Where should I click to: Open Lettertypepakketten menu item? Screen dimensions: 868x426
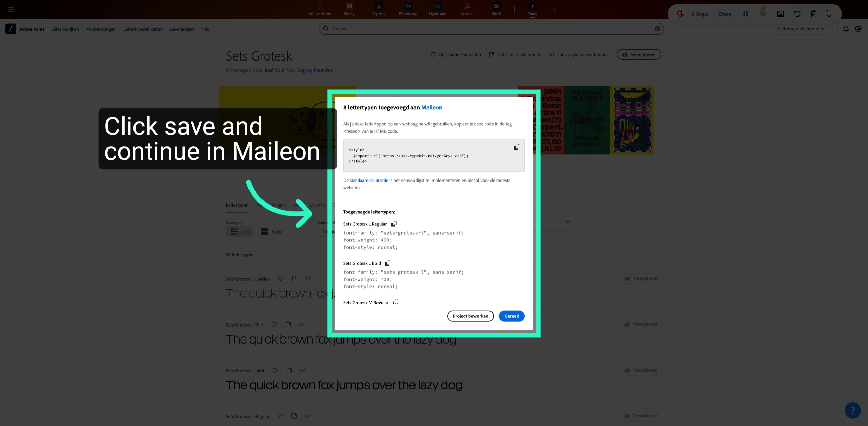pyautogui.click(x=143, y=29)
